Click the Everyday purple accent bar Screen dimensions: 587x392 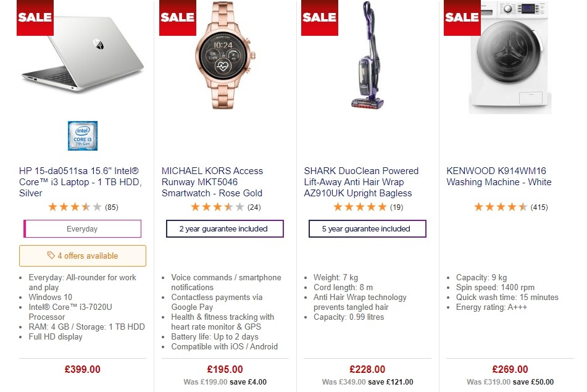pyautogui.click(x=24, y=228)
